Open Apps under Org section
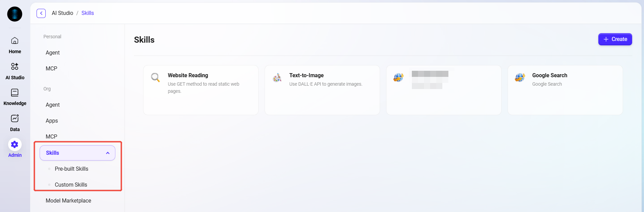 [52, 121]
